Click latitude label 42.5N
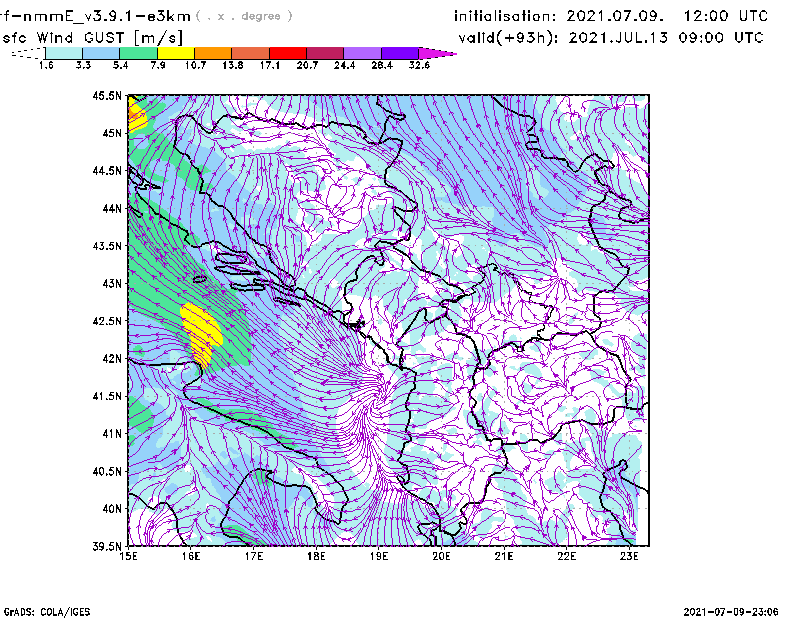800x618 pixels. tap(107, 321)
